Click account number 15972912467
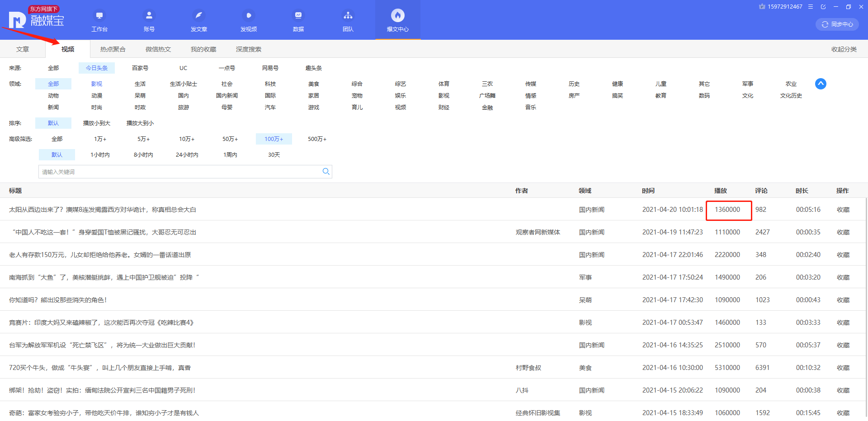Screen dimensions: 868x421 coord(785,7)
